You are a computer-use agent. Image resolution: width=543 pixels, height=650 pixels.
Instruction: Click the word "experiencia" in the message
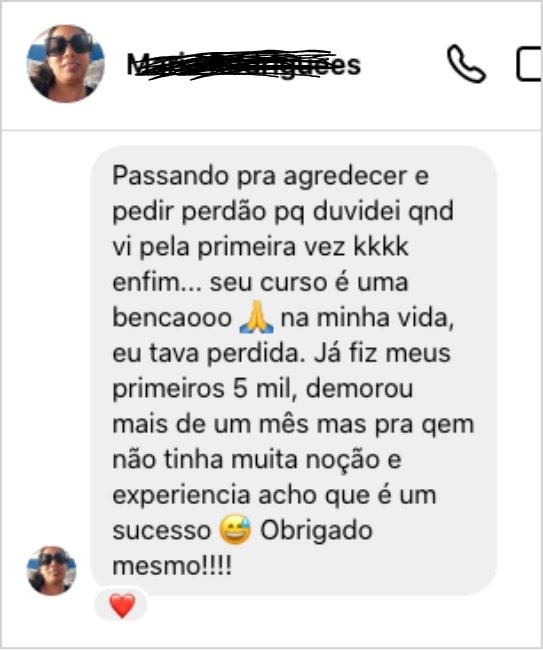point(181,496)
